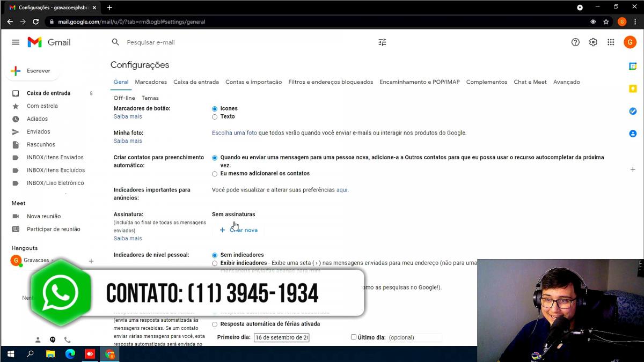This screenshot has height=362, width=644.
Task: Add more side panel add-ons
Action: [x=633, y=169]
